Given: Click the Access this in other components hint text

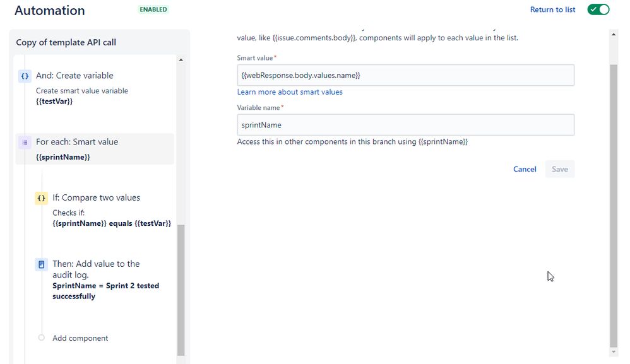Looking at the screenshot, I should coord(352,142).
